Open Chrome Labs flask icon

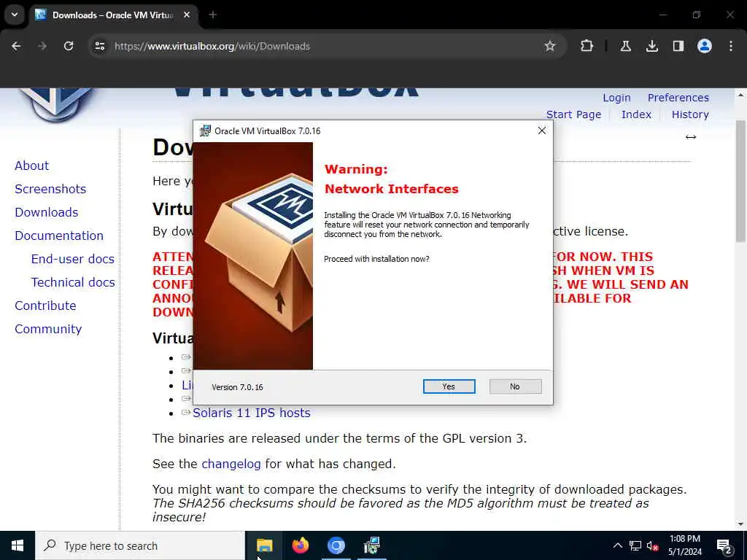(625, 46)
